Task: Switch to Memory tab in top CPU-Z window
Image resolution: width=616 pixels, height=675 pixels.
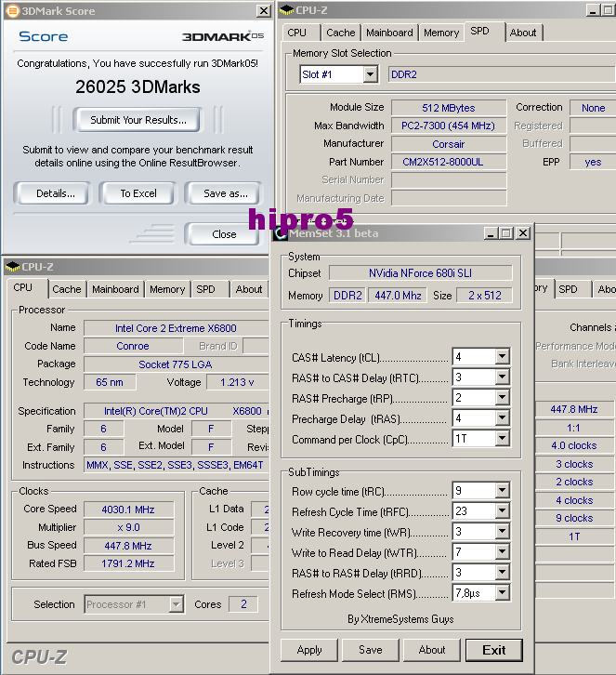Action: tap(441, 33)
